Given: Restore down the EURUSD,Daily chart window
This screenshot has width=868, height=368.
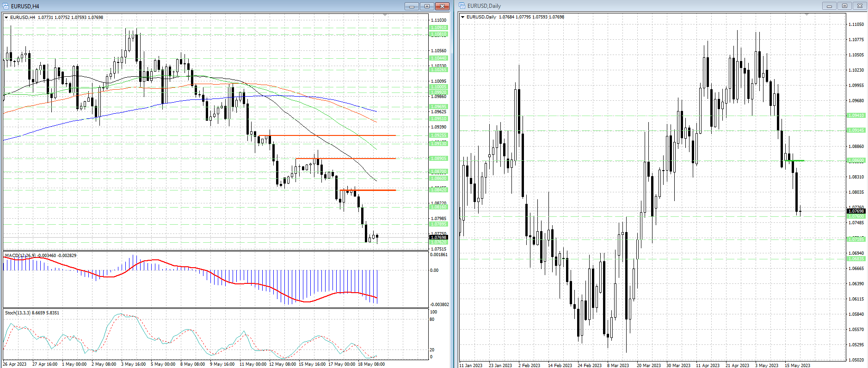Looking at the screenshot, I should [844, 6].
